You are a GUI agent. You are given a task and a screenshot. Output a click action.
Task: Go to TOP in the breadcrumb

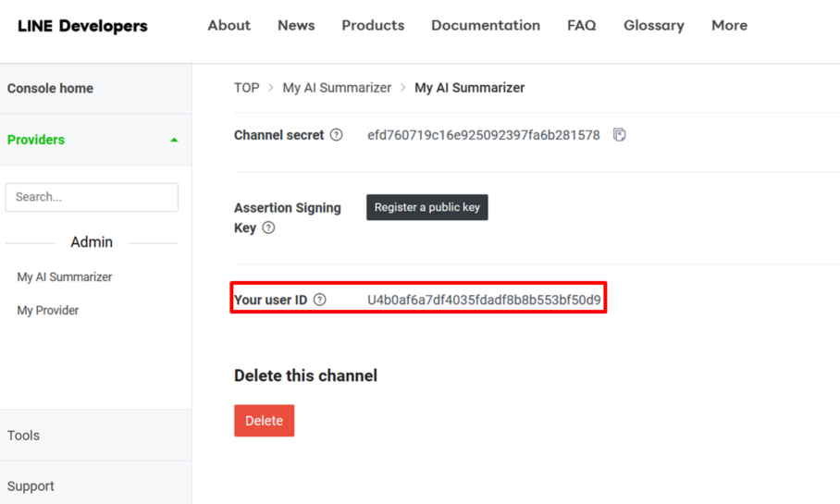point(246,88)
